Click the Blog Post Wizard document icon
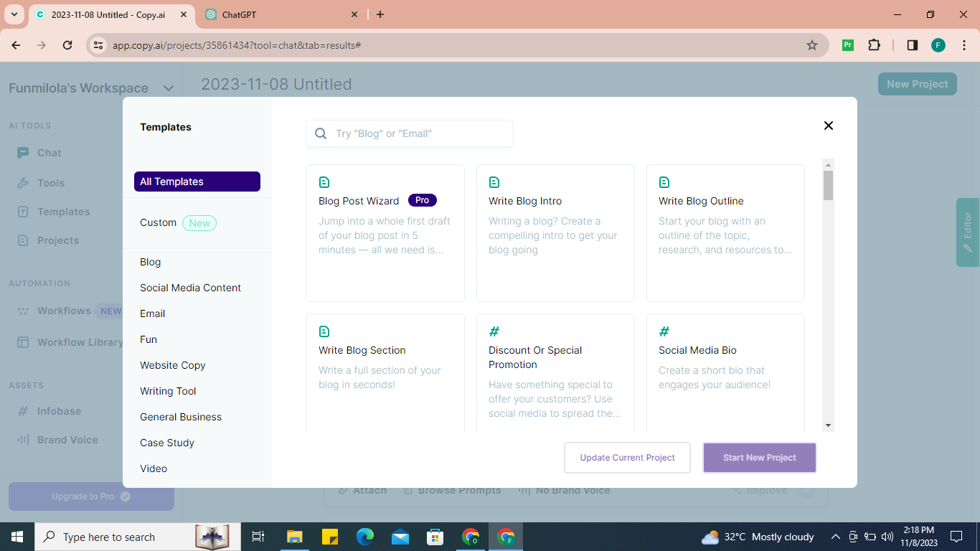Screen dimensions: 980x551 coord(324,182)
